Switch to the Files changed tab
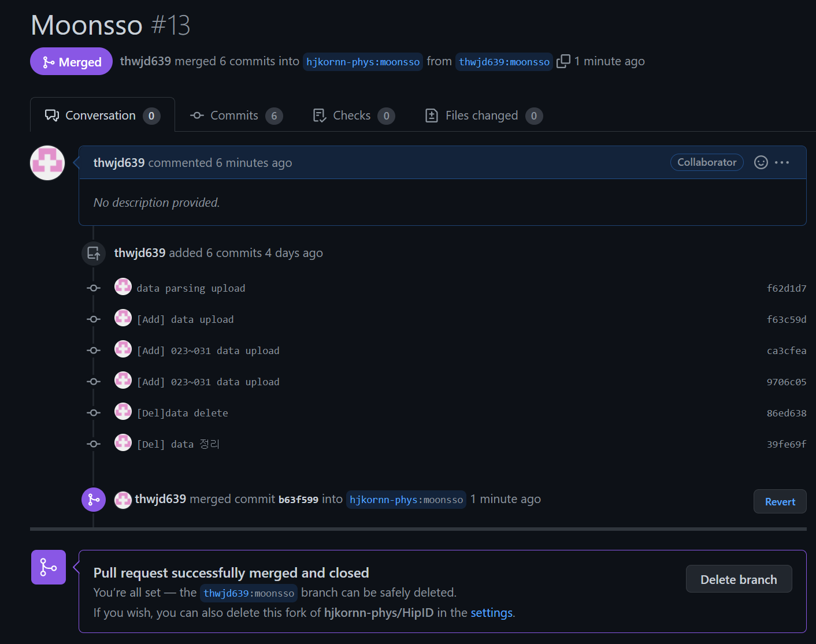Image resolution: width=816 pixels, height=644 pixels. [x=481, y=115]
